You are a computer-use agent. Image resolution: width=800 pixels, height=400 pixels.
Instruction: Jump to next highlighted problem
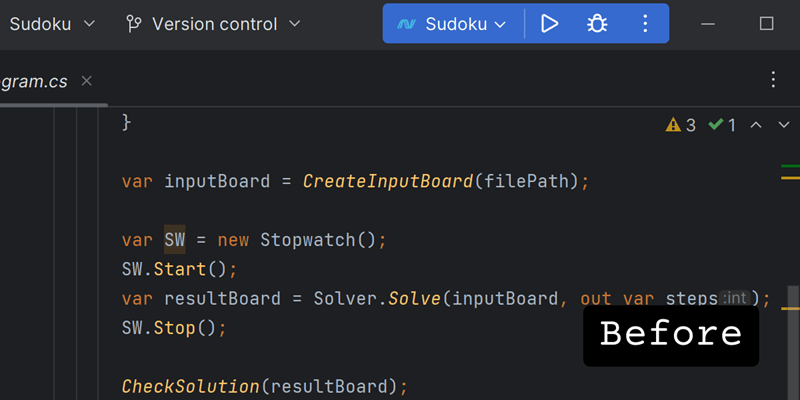point(782,125)
